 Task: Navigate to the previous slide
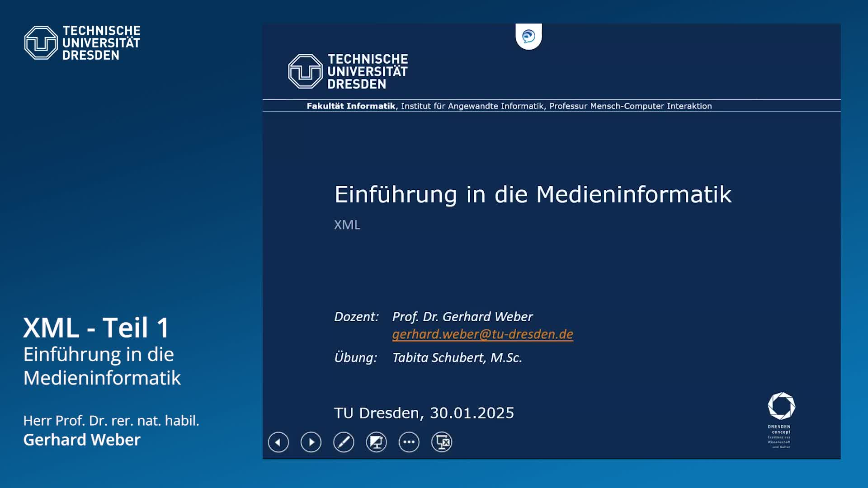click(x=278, y=442)
